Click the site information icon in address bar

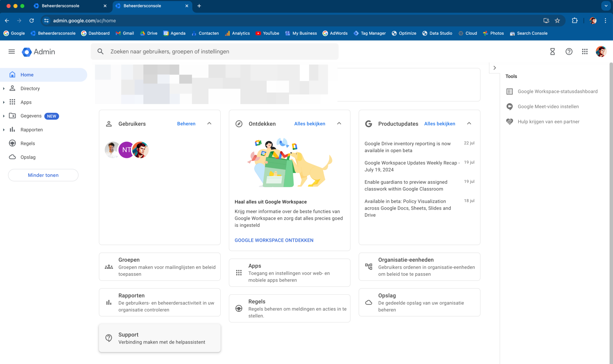click(46, 21)
